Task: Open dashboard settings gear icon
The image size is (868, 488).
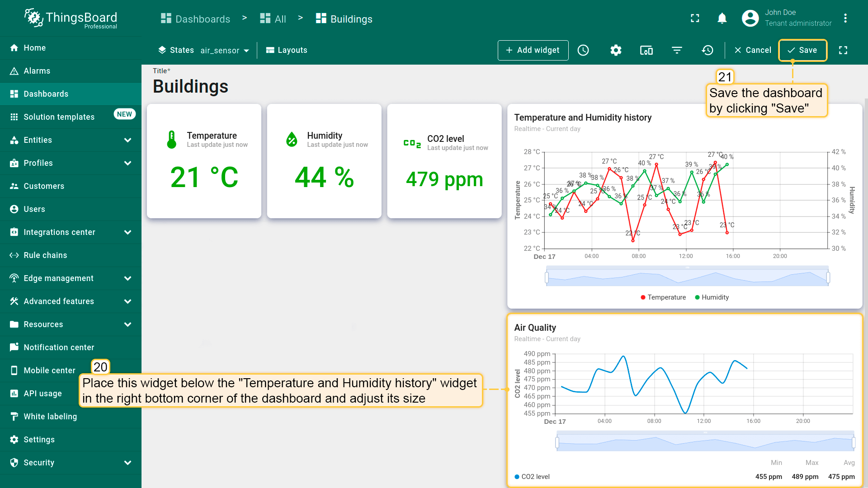Action: 616,50
